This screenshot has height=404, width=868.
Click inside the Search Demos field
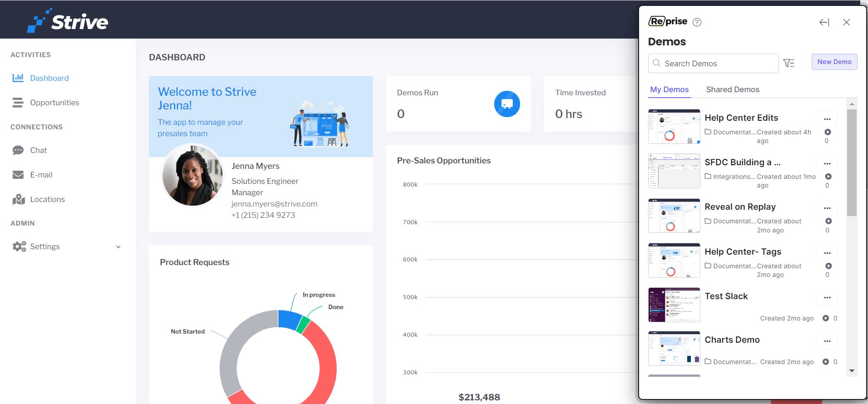coord(713,63)
